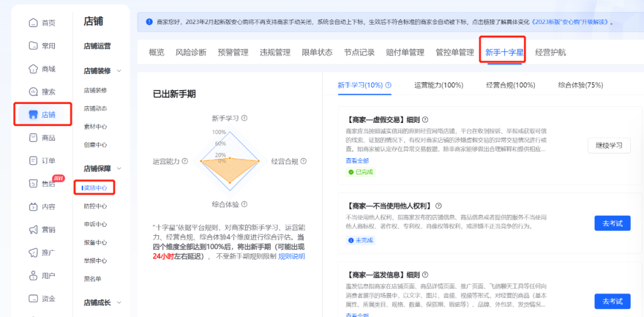The width and height of the screenshot is (644, 317).
Task: Click the 用户 user icon
Action: 33,275
